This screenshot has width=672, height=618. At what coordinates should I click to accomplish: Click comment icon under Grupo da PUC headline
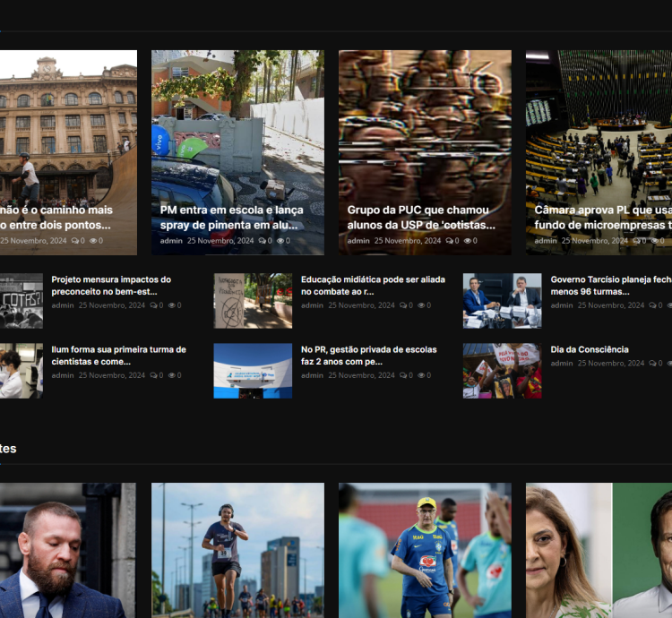pos(449,241)
